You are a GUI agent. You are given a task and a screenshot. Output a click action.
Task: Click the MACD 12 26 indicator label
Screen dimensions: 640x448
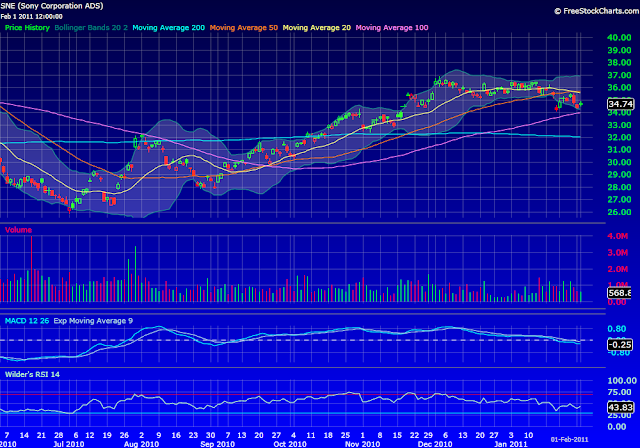point(27,321)
